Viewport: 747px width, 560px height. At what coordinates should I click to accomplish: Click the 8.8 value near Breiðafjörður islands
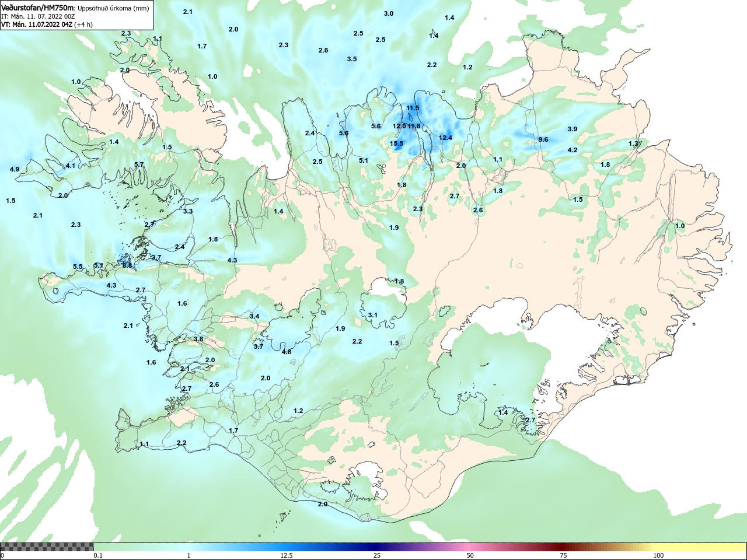pos(127,265)
